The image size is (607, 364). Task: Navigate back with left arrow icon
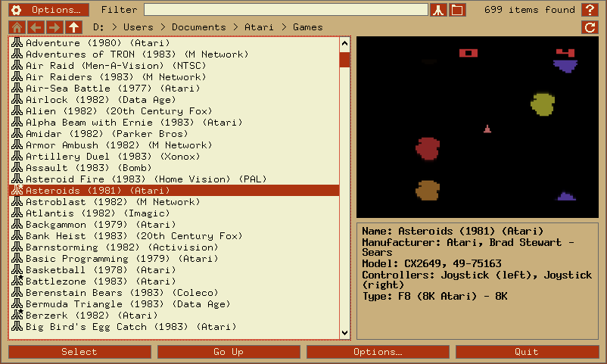pos(36,27)
